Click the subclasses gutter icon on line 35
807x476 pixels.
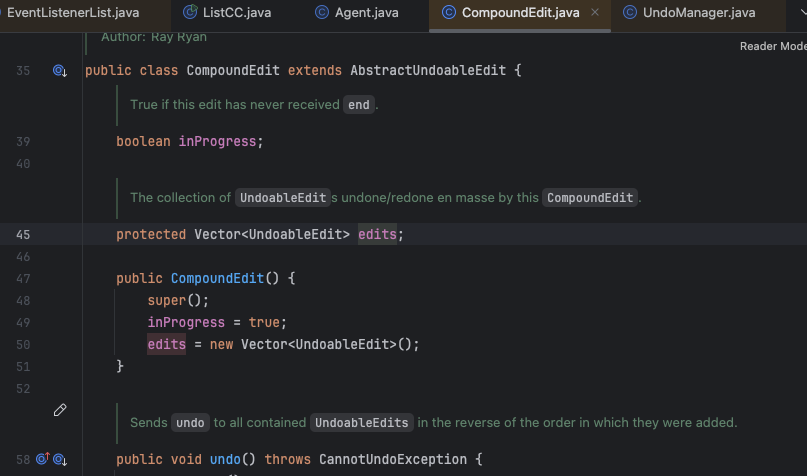coord(59,71)
